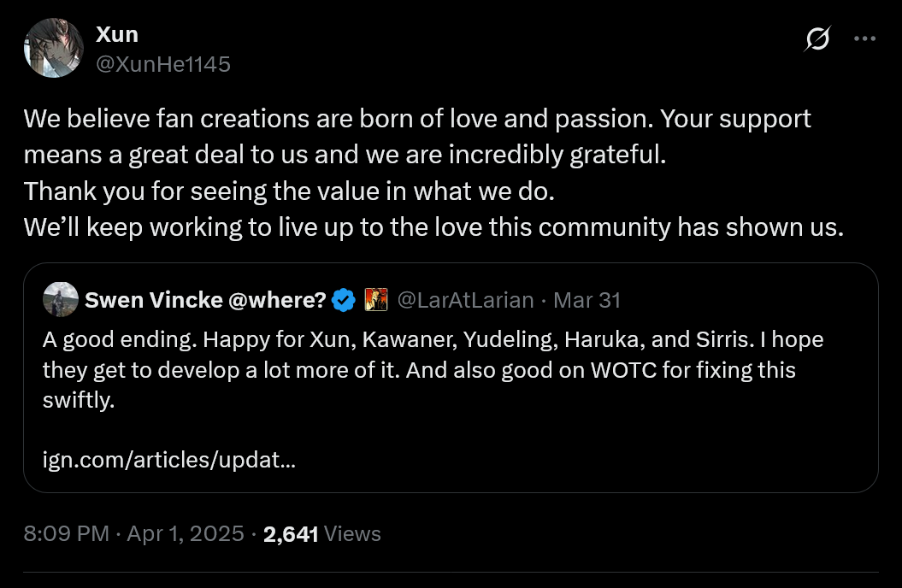Click the 'swiftly.' word in quoted post

(x=78, y=400)
